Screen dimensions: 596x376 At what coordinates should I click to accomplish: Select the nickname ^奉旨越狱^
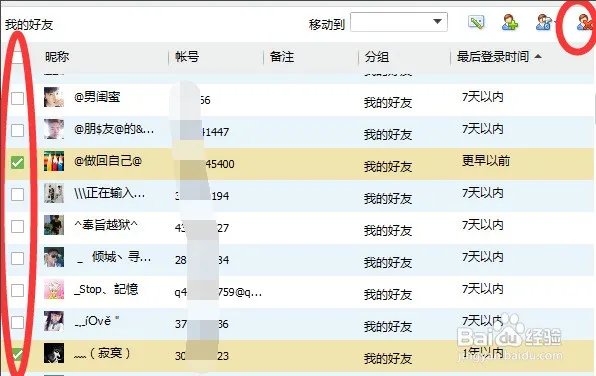(x=105, y=225)
